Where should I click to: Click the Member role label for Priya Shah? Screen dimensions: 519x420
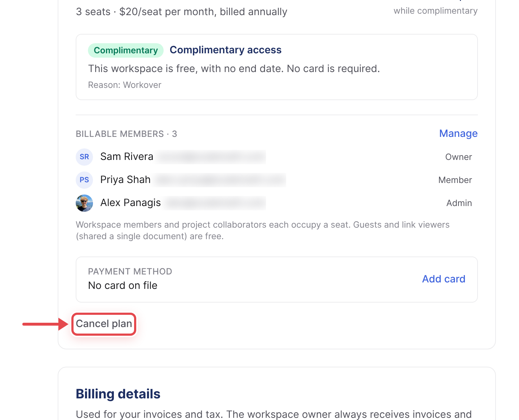(x=455, y=180)
